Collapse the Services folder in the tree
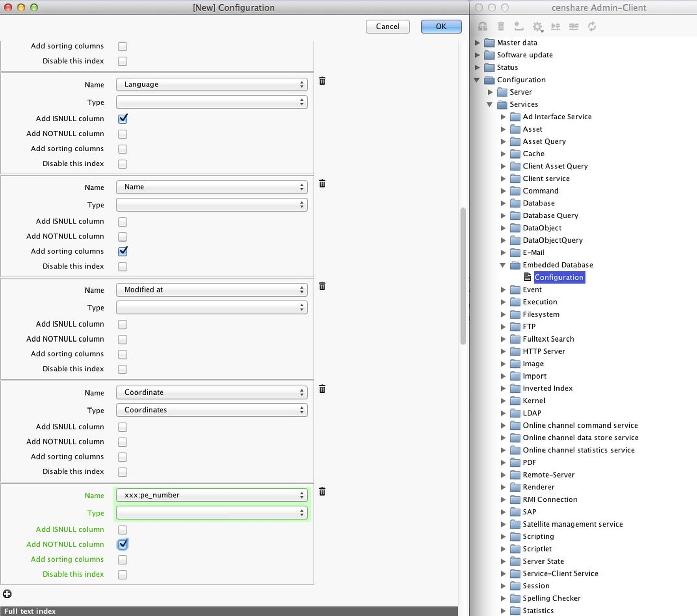 490,105
